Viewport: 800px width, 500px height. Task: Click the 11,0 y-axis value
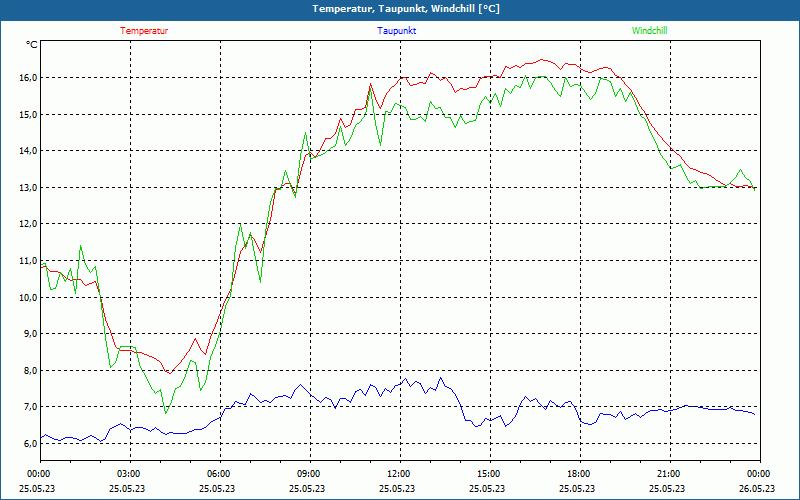31,261
